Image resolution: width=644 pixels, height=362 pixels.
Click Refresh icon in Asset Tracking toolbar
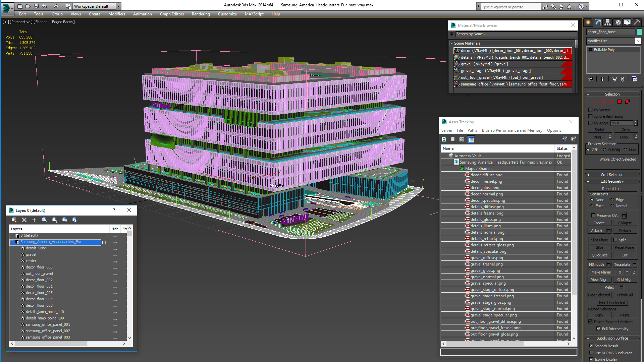[444, 139]
